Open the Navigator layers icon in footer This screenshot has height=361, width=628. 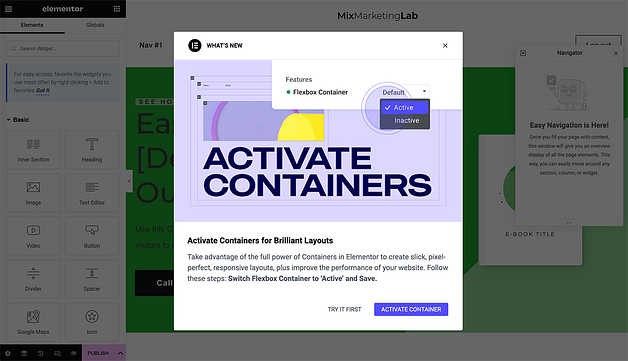pyautogui.click(x=24, y=353)
